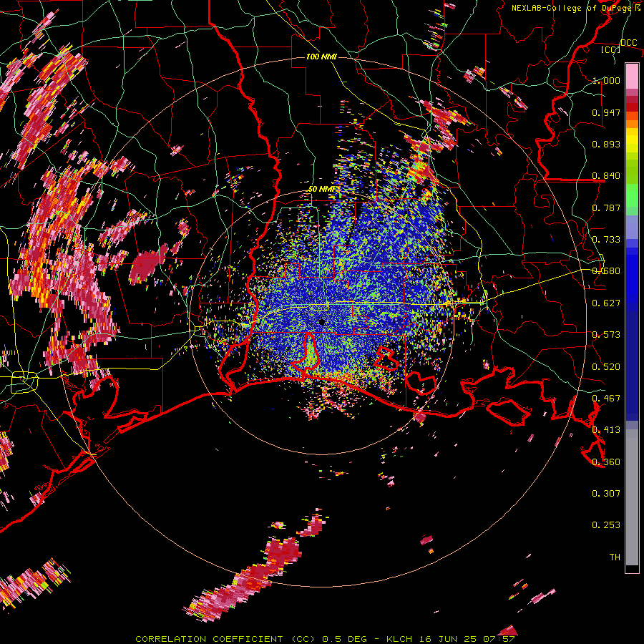Click the 1.000 value on the color scale
Screen dimensions: 644x644
[x=606, y=80]
